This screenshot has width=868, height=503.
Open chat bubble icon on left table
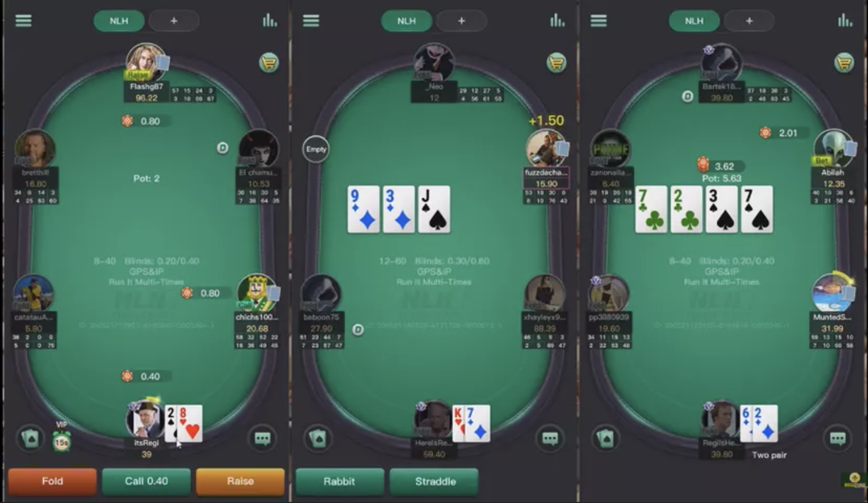tap(262, 438)
